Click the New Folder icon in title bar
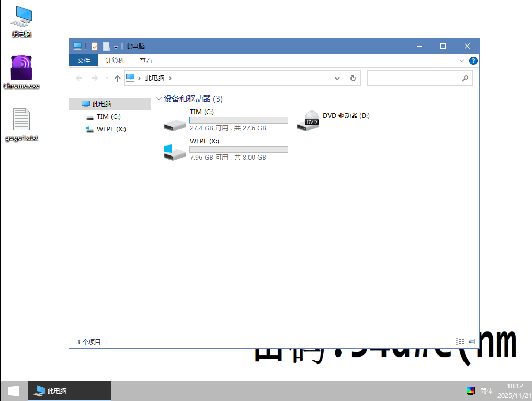The height and width of the screenshot is (401, 532). click(x=106, y=47)
